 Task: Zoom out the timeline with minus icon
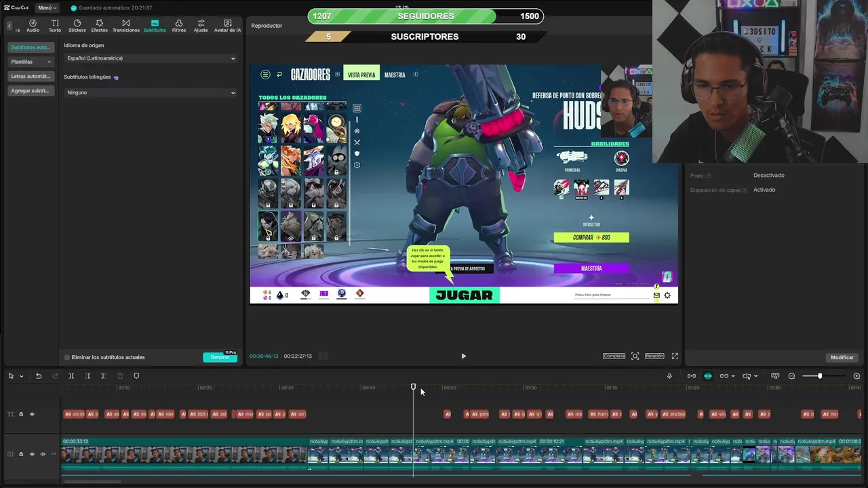coord(791,375)
